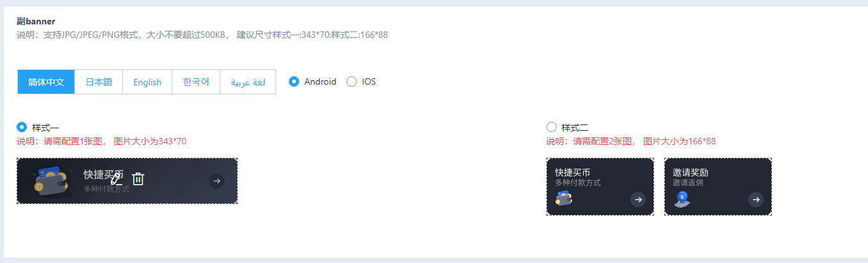
Task: Select the IOS radio option
Action: point(352,81)
